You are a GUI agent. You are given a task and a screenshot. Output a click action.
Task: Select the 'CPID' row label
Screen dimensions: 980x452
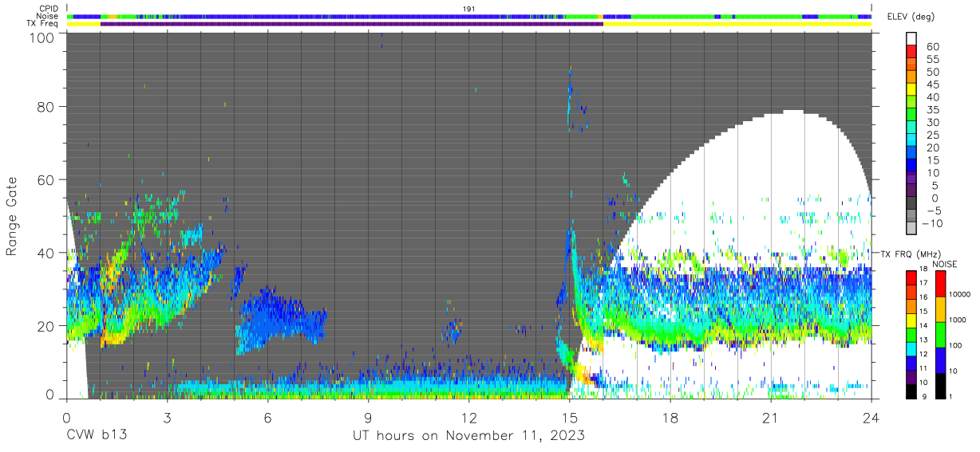[47, 9]
